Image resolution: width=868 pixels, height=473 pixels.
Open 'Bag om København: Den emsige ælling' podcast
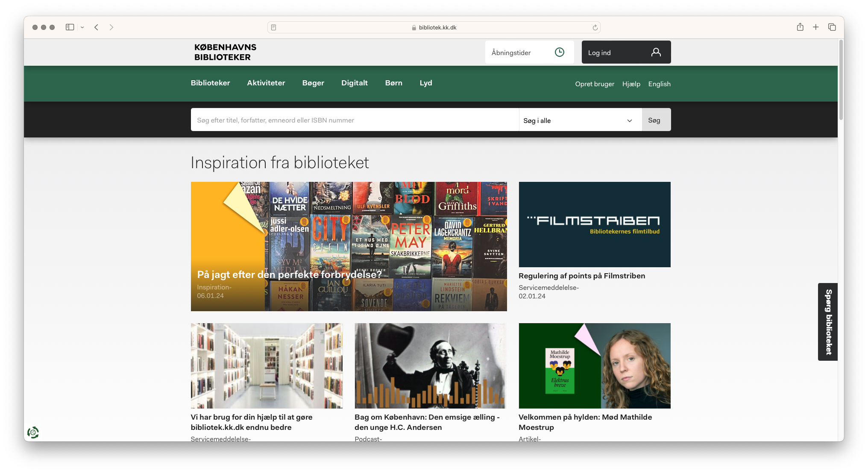point(427,422)
